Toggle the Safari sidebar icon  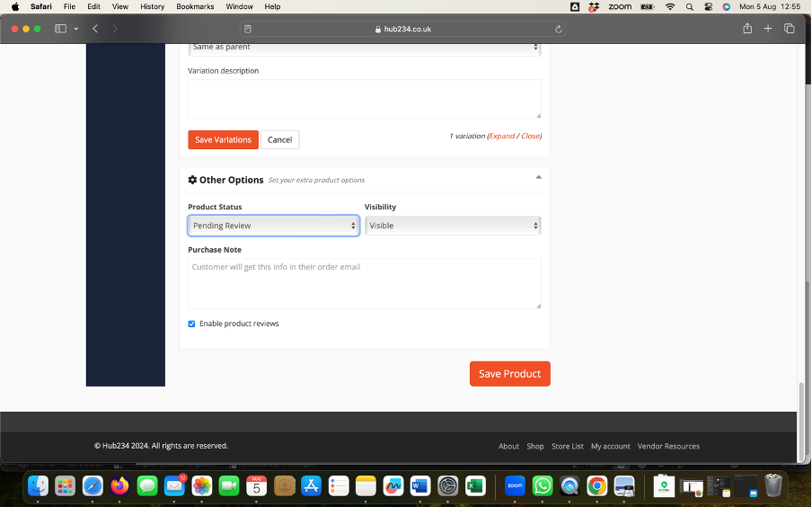click(x=61, y=29)
